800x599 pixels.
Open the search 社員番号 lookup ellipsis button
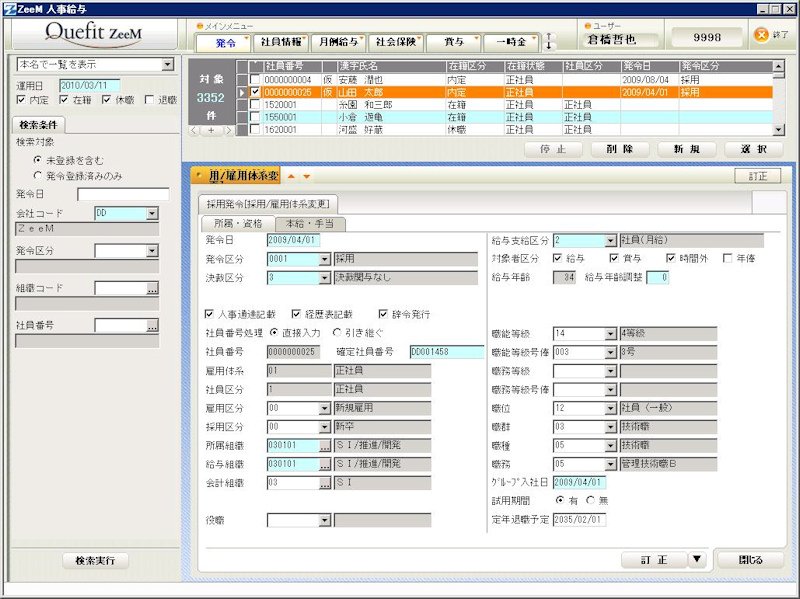pos(152,326)
